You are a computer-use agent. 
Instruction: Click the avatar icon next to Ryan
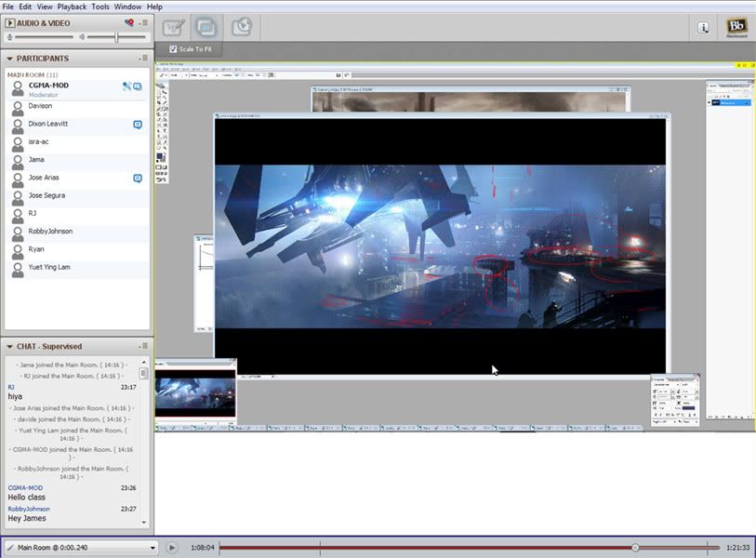pos(18,252)
